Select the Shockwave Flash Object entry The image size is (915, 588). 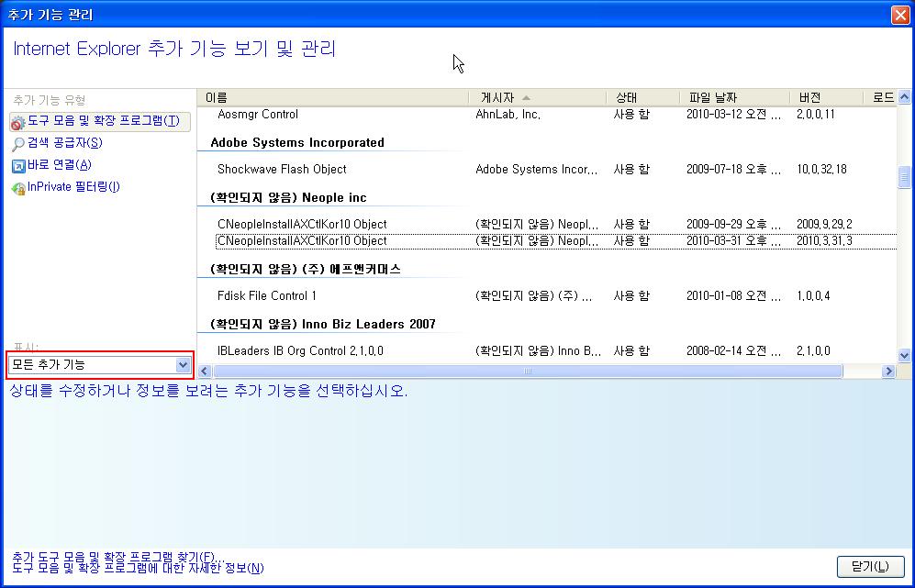tap(282, 170)
